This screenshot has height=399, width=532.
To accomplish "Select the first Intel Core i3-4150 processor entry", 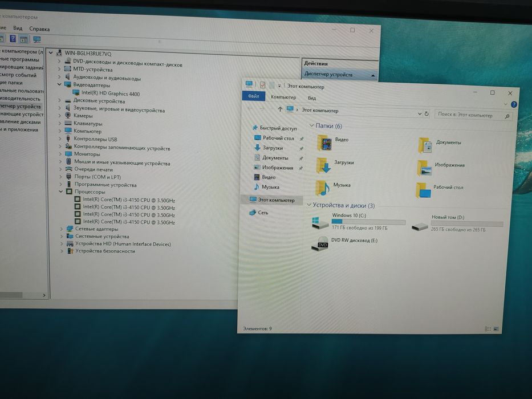I will [x=125, y=200].
